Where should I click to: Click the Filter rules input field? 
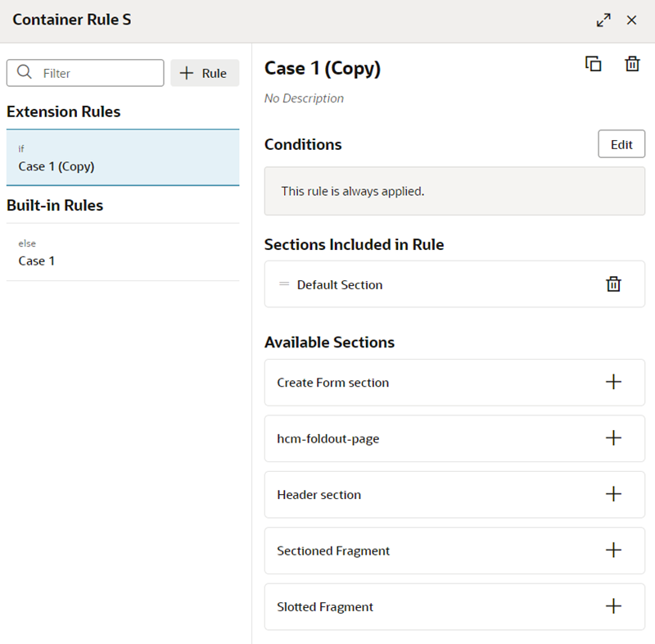coord(85,73)
